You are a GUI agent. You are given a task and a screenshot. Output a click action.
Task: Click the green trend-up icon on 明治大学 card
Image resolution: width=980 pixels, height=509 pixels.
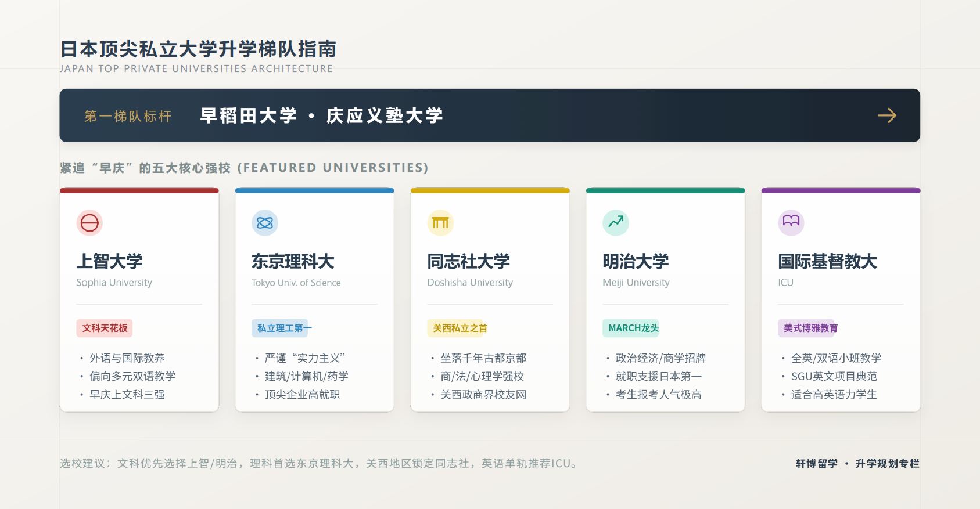click(x=616, y=223)
